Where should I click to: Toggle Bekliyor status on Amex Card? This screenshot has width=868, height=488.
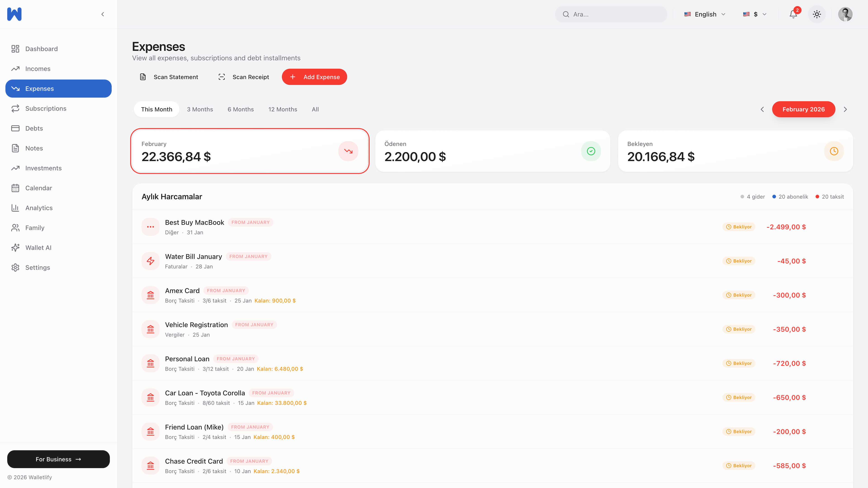click(739, 295)
